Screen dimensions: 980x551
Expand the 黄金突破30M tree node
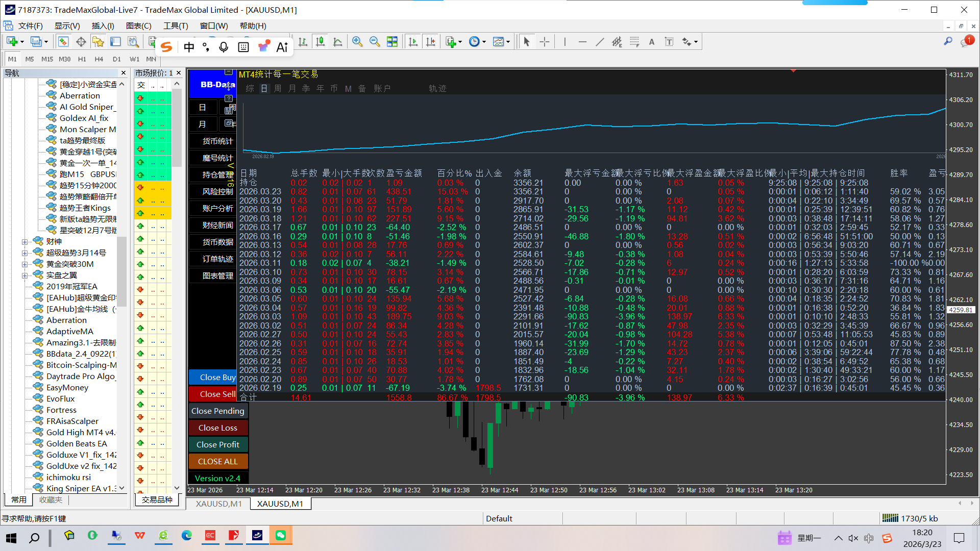[24, 264]
